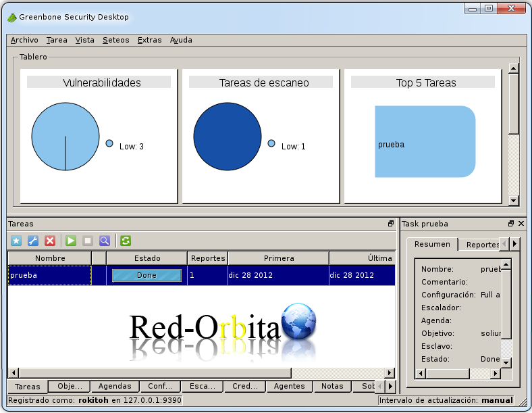This screenshot has height=413, width=532.
Task: Click the Greenbone application icon in title bar
Action: pyautogui.click(x=12, y=18)
